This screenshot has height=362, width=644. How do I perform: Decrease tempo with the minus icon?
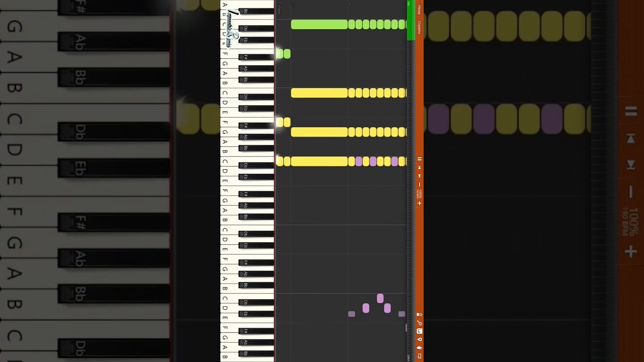click(420, 185)
